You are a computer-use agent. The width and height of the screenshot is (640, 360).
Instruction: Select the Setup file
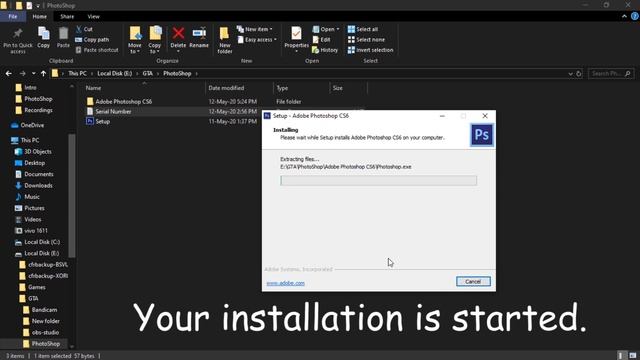pyautogui.click(x=102, y=121)
